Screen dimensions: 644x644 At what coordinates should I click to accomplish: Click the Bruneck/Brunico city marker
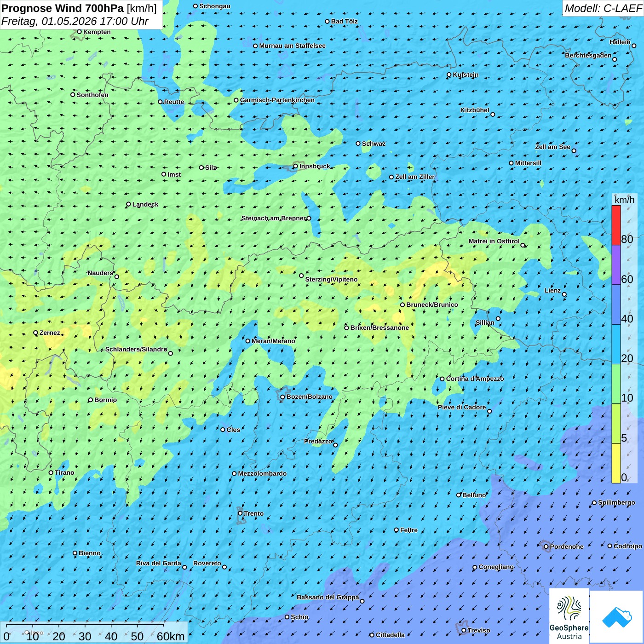coord(402,305)
